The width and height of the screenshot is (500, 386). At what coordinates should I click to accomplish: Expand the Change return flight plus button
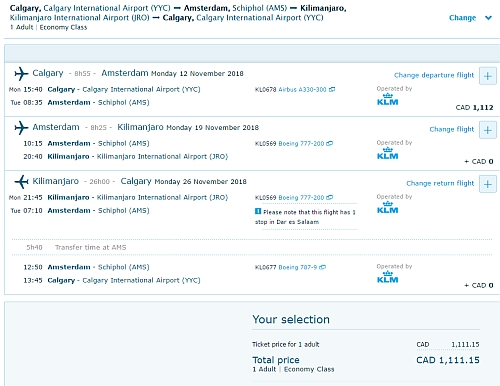[488, 184]
